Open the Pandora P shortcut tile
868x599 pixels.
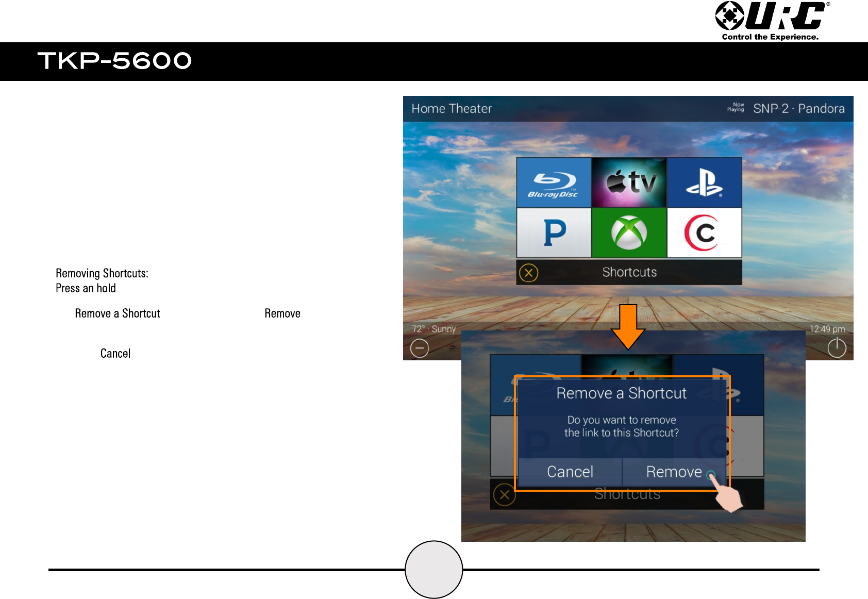tap(554, 232)
